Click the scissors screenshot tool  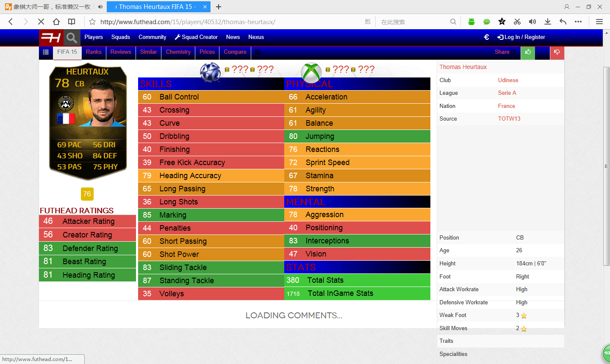pos(517,22)
